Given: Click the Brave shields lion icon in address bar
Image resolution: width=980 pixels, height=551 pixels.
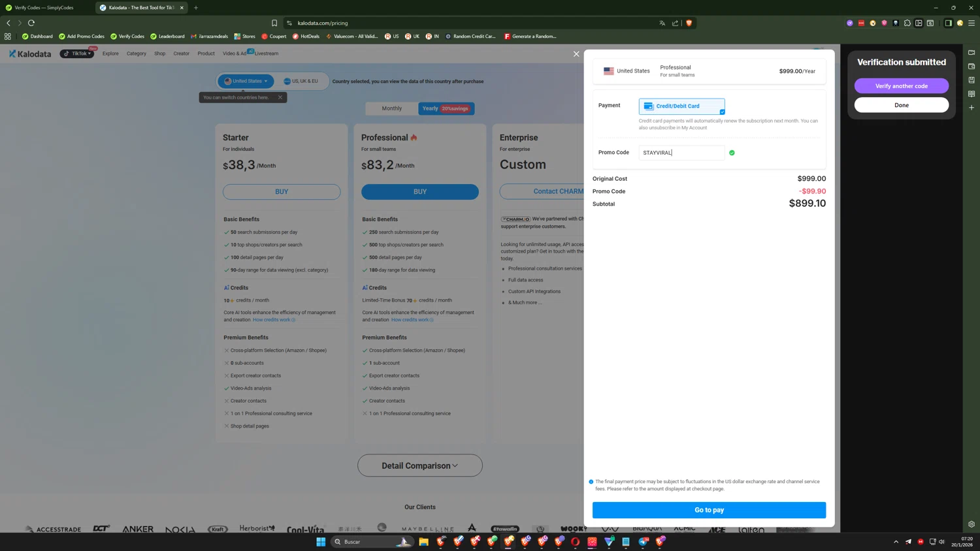Looking at the screenshot, I should click(x=689, y=23).
